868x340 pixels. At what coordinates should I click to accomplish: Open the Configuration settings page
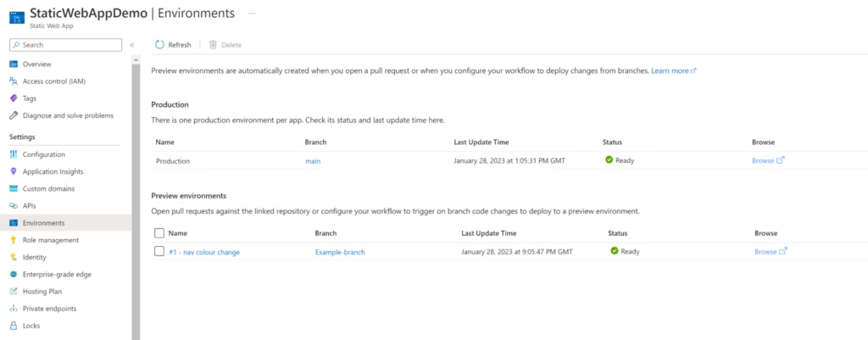point(43,154)
